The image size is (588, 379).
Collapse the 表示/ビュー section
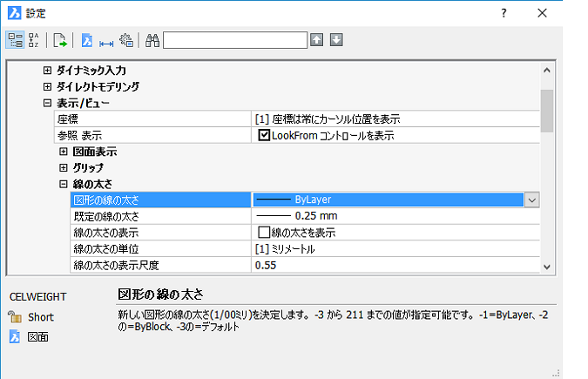48,103
